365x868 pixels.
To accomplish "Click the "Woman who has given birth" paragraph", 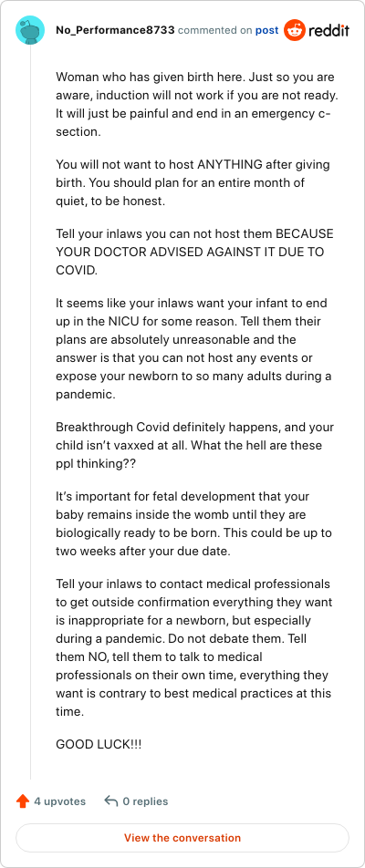I will coord(197,104).
